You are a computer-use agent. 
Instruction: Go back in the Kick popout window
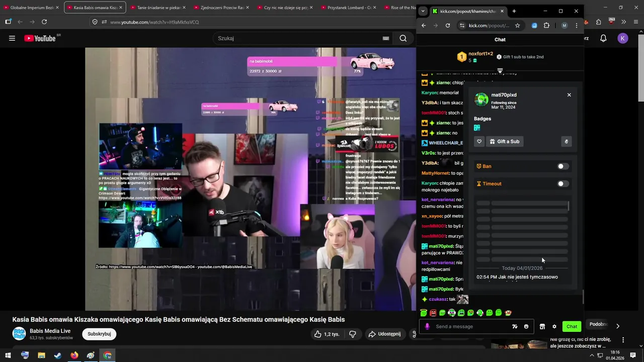click(424, 26)
